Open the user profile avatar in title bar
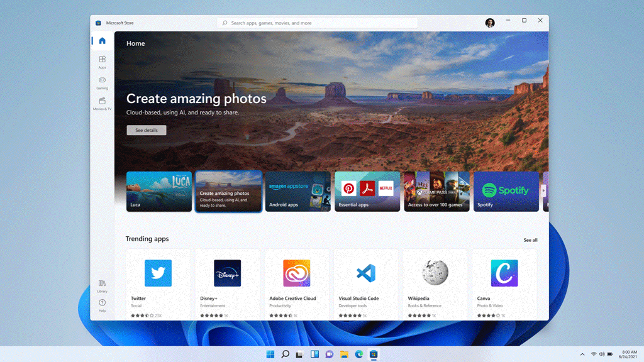This screenshot has width=644, height=362. 490,22
